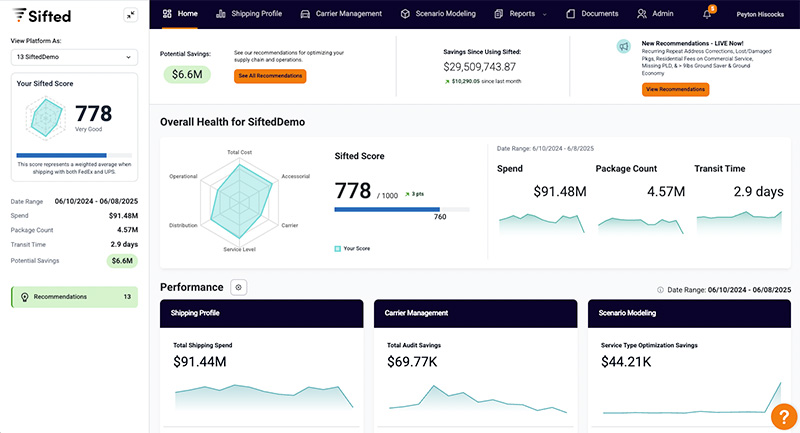Click the orange help question mark button

pyautogui.click(x=784, y=414)
